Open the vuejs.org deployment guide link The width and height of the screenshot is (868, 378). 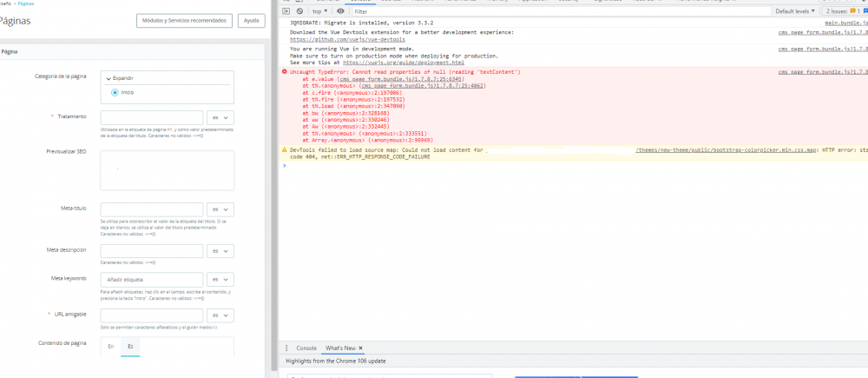pyautogui.click(x=404, y=63)
